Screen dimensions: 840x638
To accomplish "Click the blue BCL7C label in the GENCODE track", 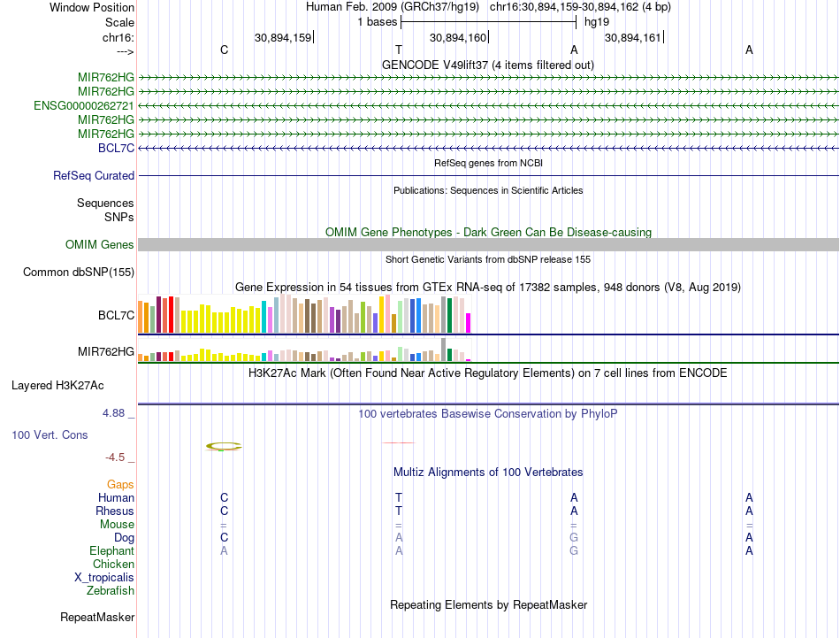I will [x=116, y=148].
